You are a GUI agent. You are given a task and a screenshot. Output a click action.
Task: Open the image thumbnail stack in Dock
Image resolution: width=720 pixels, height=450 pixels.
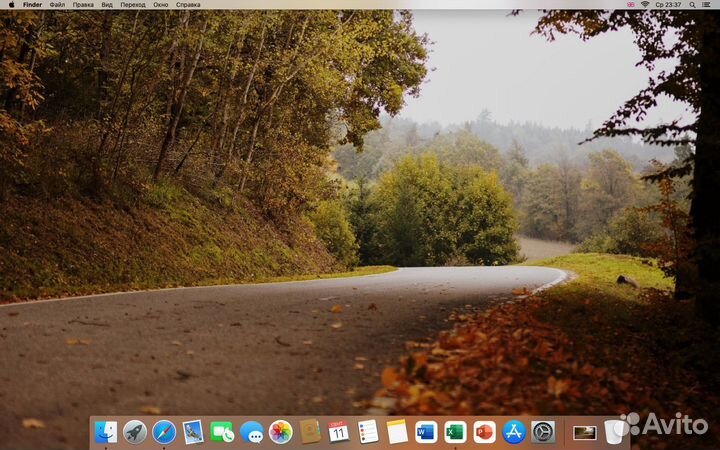click(x=585, y=433)
